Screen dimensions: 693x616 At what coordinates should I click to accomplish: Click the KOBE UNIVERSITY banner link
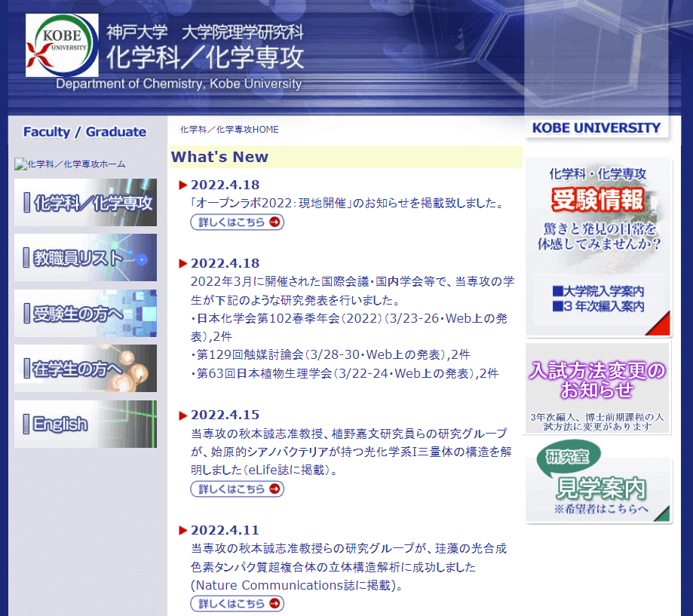click(x=596, y=127)
